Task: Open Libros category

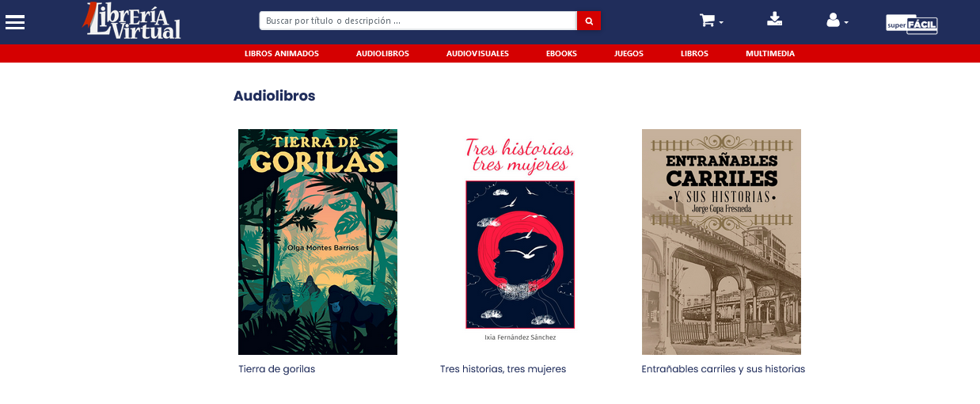Action: coord(694,54)
